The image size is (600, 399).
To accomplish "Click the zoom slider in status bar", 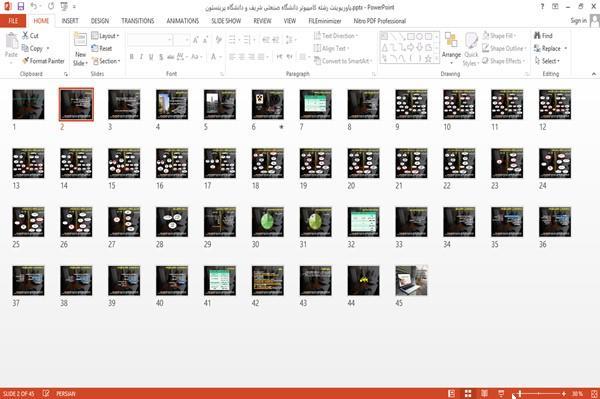I will point(540,394).
